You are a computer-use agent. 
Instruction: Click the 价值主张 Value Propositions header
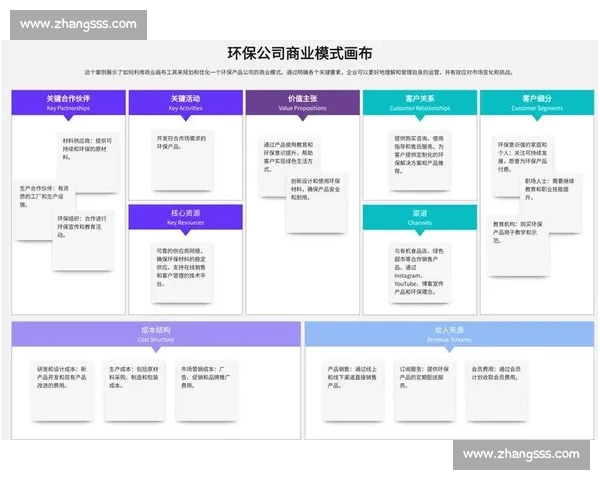click(303, 103)
